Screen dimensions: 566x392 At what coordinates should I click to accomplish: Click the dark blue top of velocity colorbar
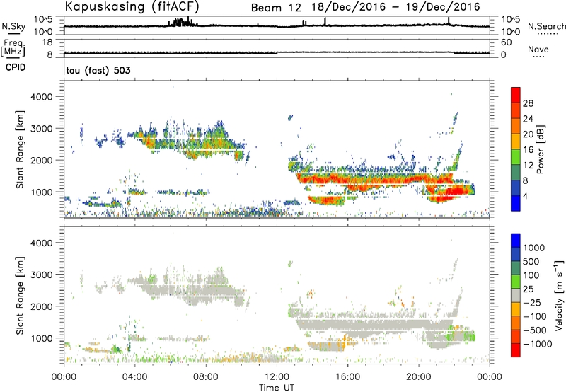click(x=516, y=241)
